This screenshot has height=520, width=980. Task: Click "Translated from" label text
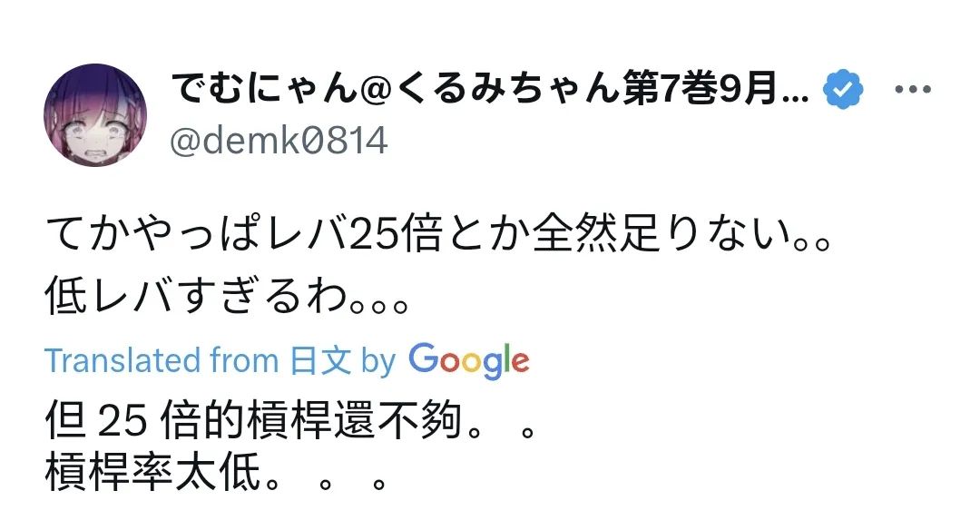(161, 361)
